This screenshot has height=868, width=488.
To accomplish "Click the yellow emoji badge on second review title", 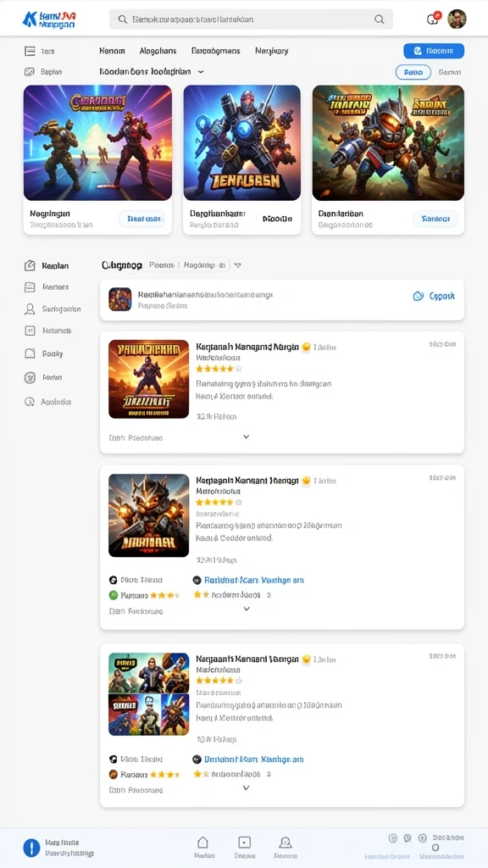I will [305, 481].
